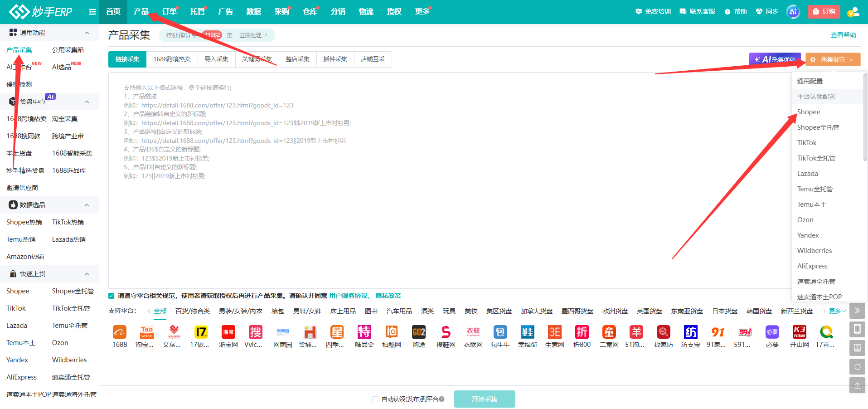The image size is (868, 409).
Task: Choose the 拍酷网 platform icon
Action: click(x=392, y=332)
